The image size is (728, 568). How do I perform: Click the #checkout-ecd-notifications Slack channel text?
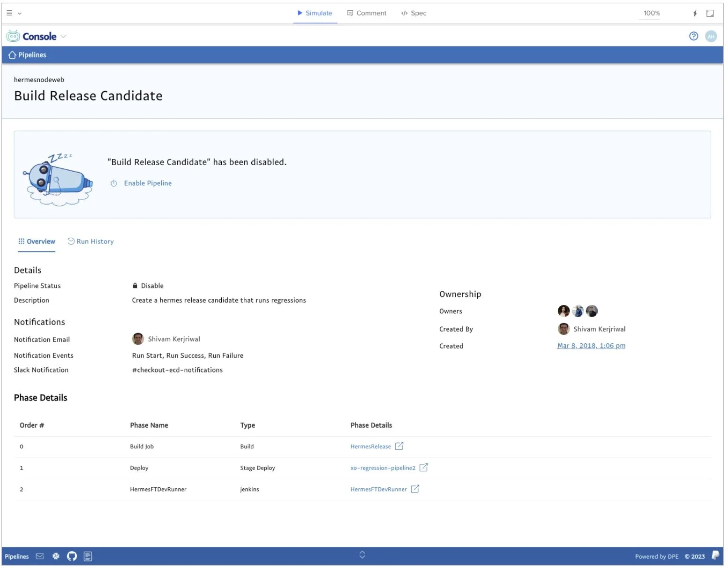click(178, 370)
